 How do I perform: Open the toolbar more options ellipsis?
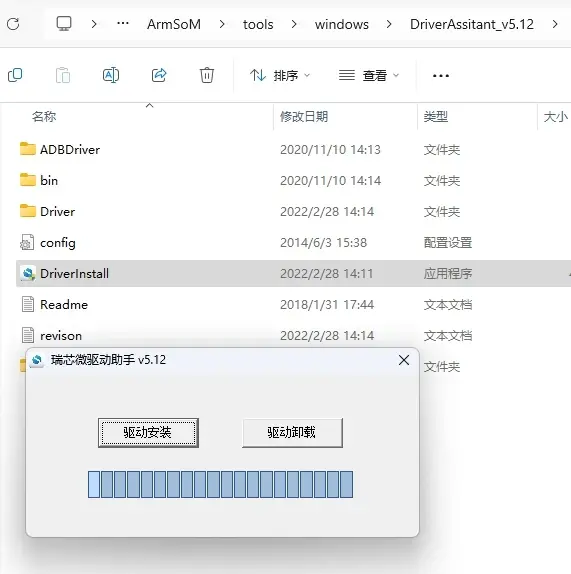pyautogui.click(x=441, y=76)
